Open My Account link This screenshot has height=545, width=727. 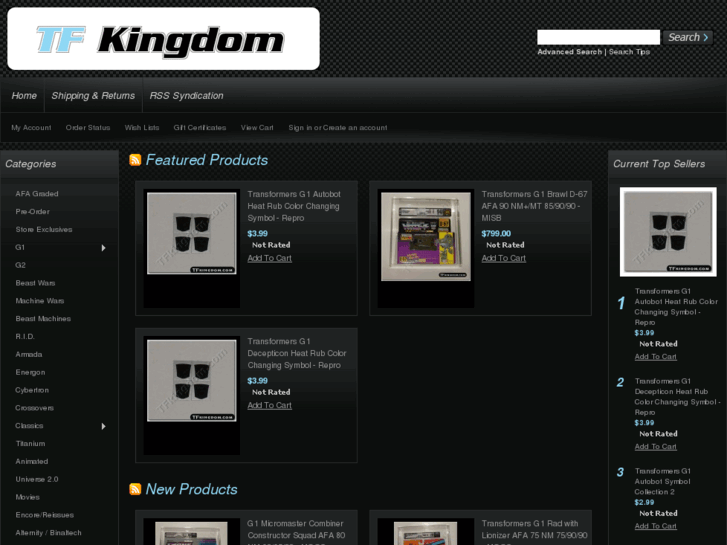click(x=31, y=128)
